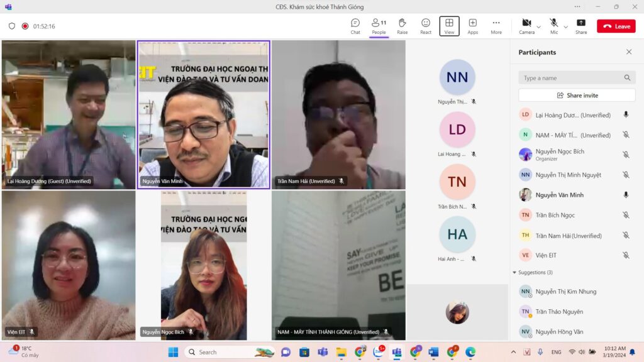Viewport: 644px width, 362px height.
Task: Leave the meeting
Action: pos(616,26)
